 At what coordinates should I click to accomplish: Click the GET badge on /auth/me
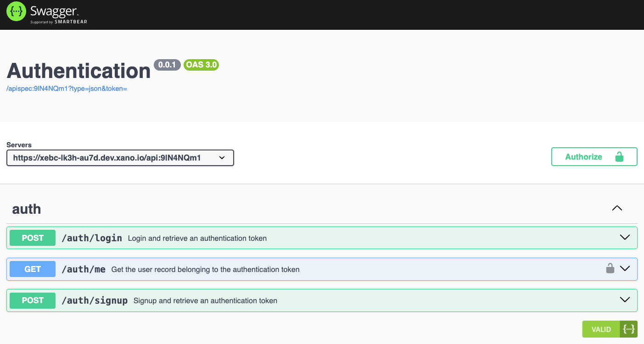(x=32, y=269)
